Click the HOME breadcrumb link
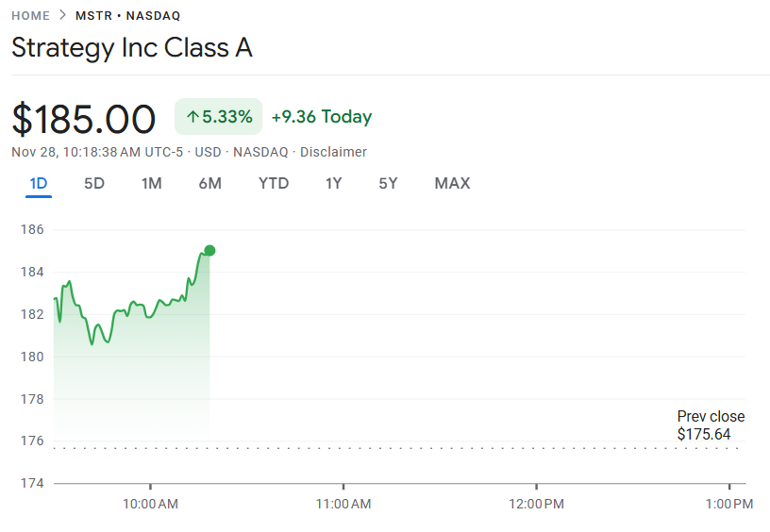This screenshot has width=770, height=532. pyautogui.click(x=31, y=16)
